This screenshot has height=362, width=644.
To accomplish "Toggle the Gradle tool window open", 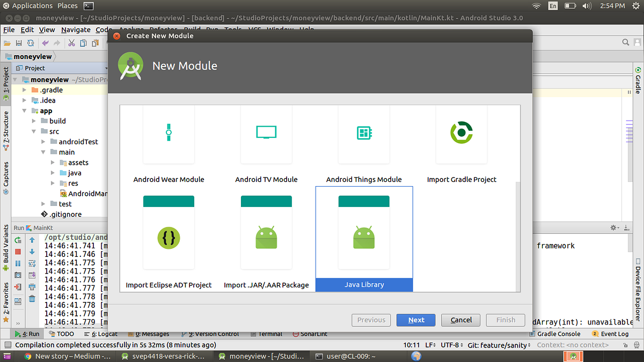I will (638, 78).
